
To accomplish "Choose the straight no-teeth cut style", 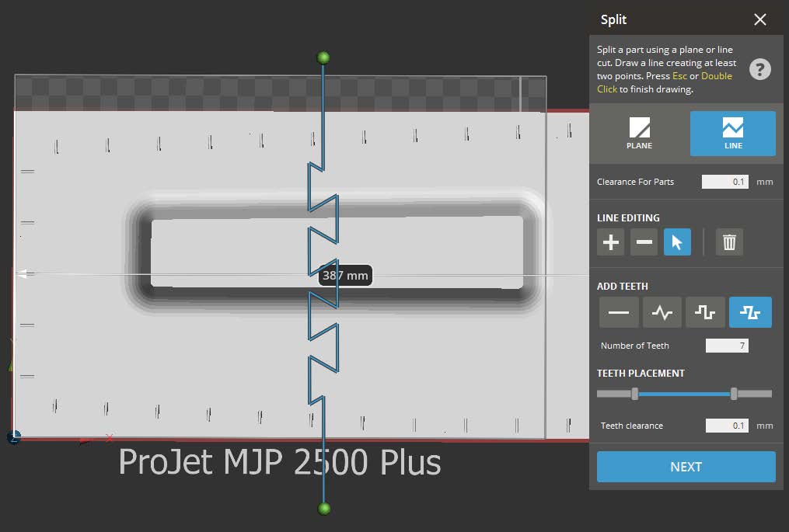I will (618, 311).
